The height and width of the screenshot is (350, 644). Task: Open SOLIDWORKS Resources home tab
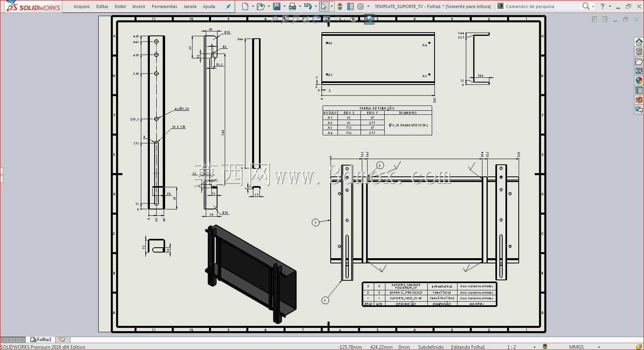pos(639,42)
